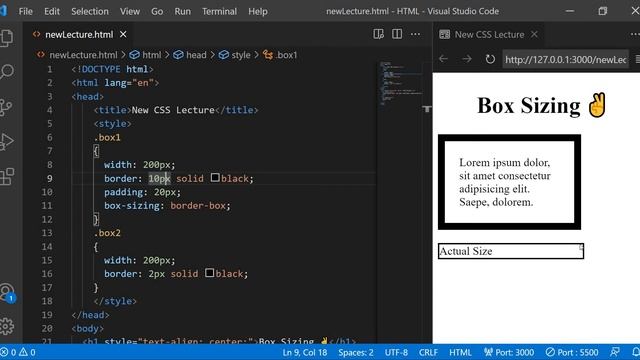Split the editor right
Screen dimensions: 640x360
click(x=397, y=34)
